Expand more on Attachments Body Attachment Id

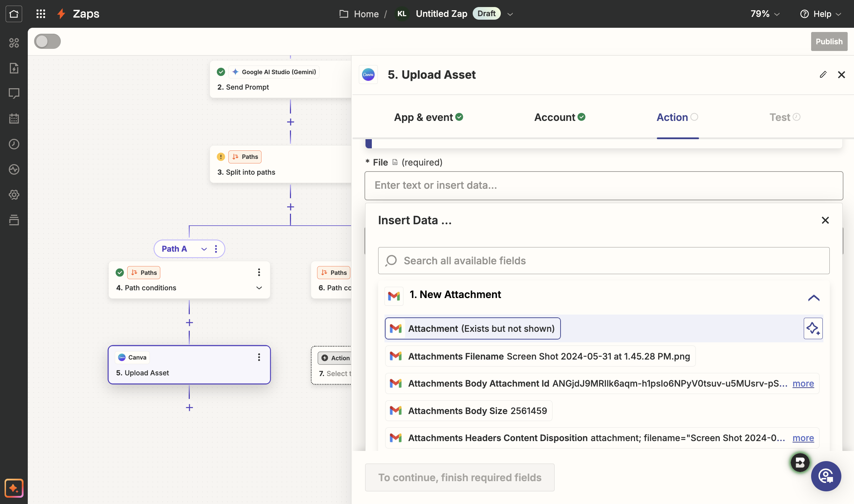pyautogui.click(x=803, y=383)
